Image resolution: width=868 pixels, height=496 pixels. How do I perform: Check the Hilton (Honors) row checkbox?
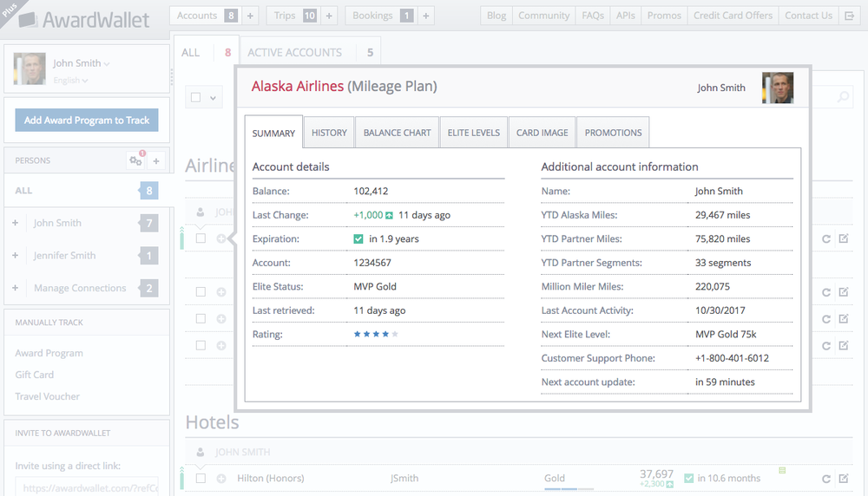click(201, 479)
